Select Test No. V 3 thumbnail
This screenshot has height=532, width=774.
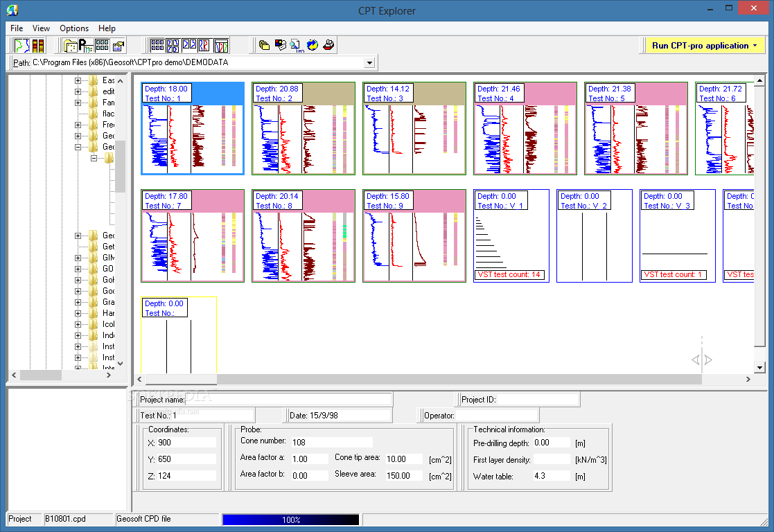click(x=677, y=236)
